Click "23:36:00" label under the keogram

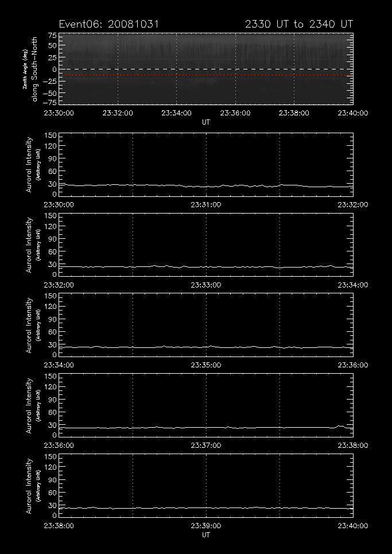click(x=235, y=113)
